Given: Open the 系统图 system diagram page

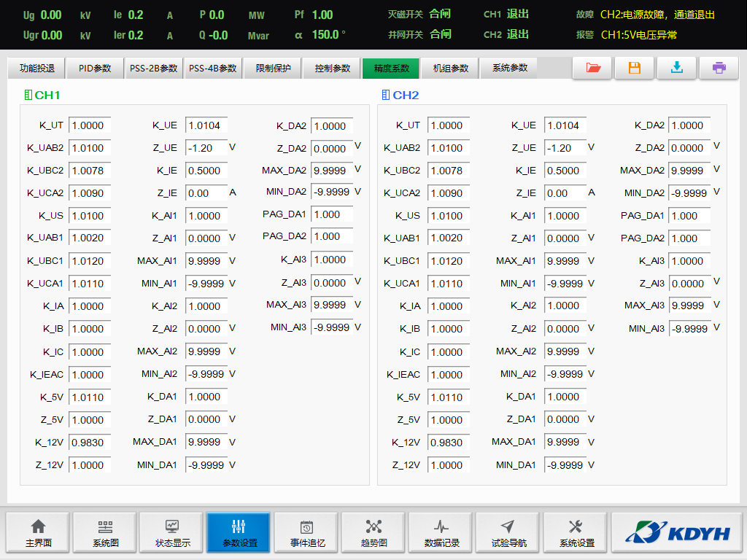Looking at the screenshot, I should [x=105, y=533].
